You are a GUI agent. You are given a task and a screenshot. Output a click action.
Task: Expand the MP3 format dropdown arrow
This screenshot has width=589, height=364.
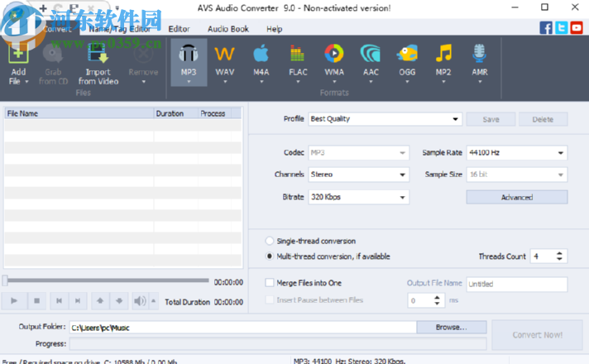189,82
